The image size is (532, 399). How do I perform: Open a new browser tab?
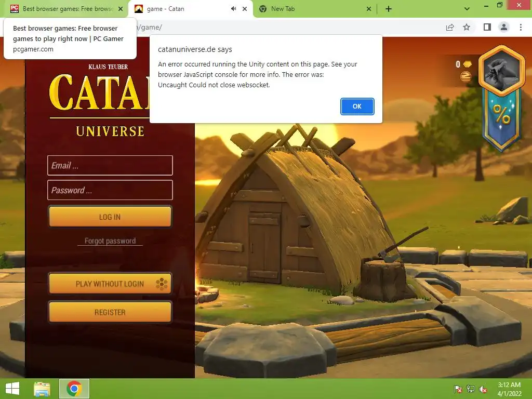[389, 9]
